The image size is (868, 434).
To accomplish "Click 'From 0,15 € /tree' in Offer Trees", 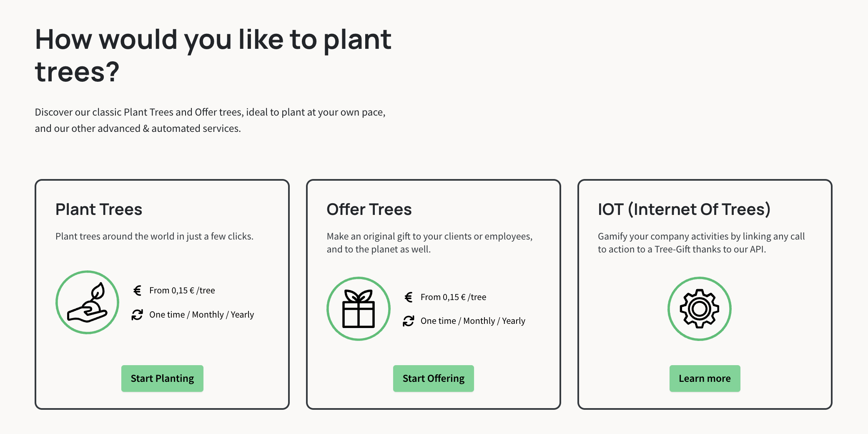I will [x=453, y=297].
